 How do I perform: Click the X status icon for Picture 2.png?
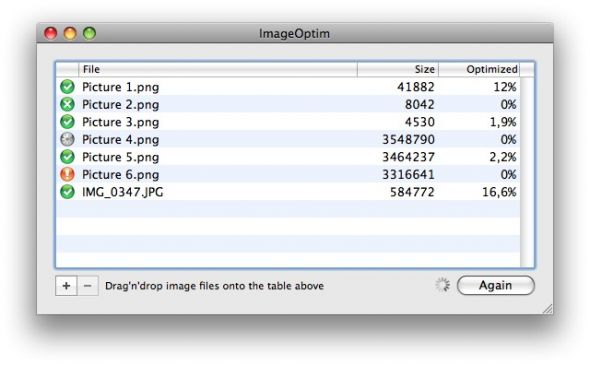[x=67, y=104]
